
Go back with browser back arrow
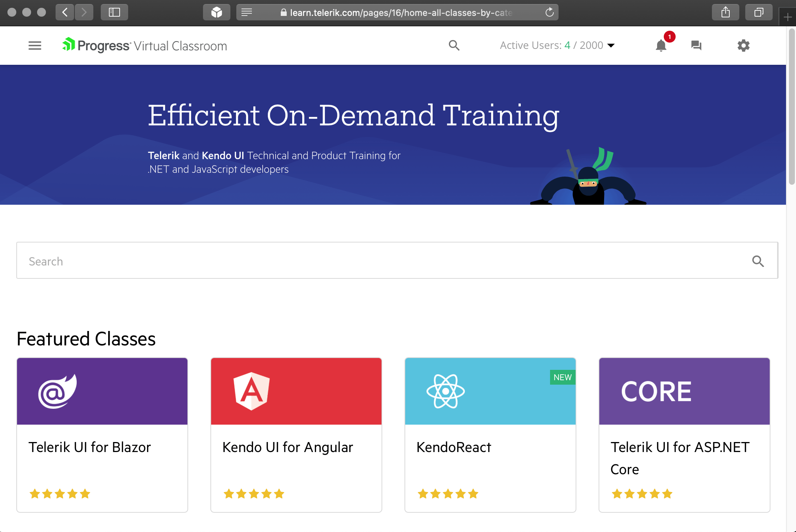pos(65,13)
